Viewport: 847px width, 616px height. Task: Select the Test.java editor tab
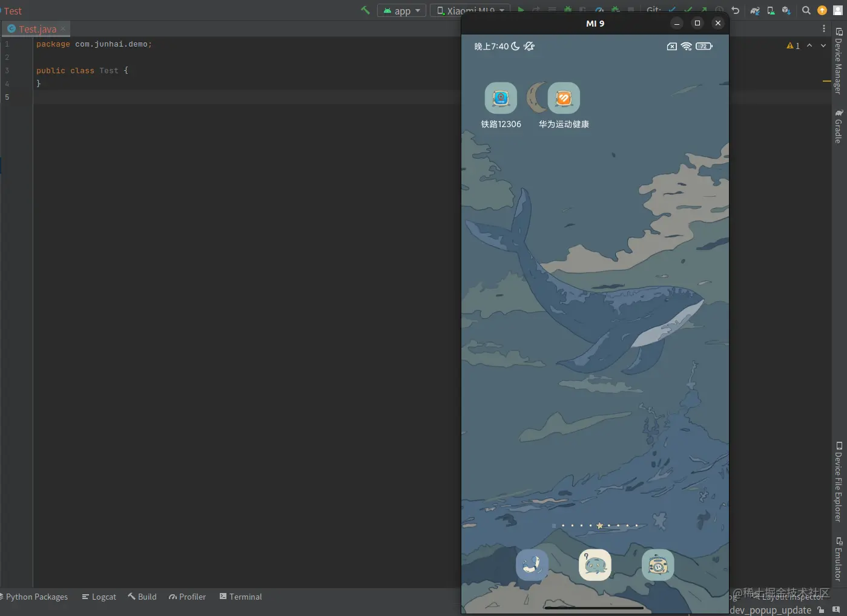tap(37, 29)
